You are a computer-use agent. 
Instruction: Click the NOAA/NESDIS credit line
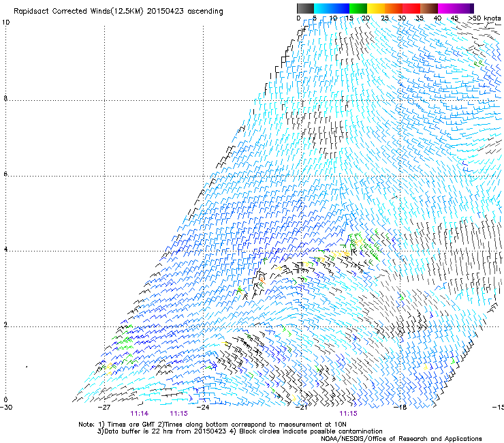[x=401, y=439]
